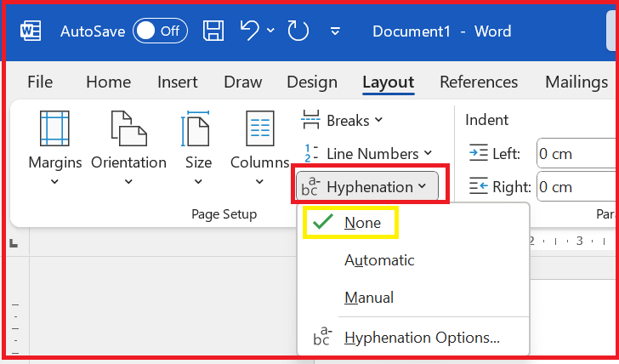Screen dimensions: 619x364
Task: Open the Breaks menu
Action: tap(342, 121)
